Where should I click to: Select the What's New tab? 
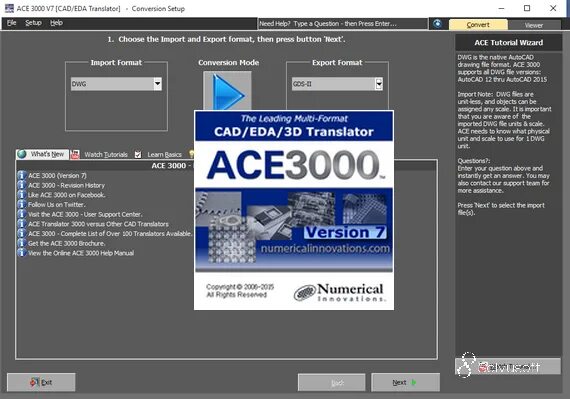click(42, 154)
